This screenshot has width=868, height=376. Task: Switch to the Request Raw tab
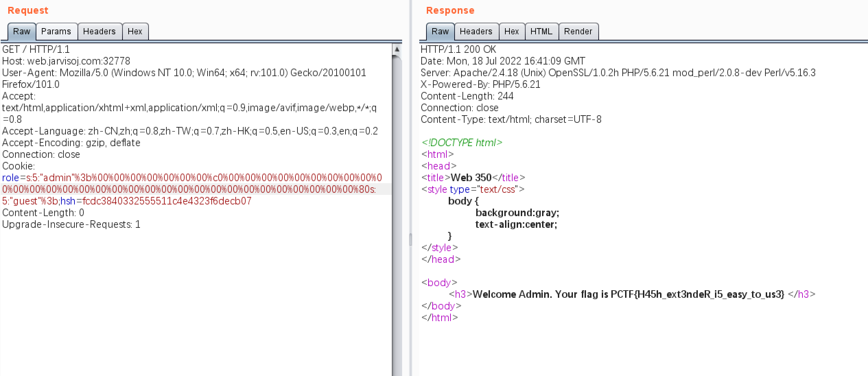pos(22,32)
